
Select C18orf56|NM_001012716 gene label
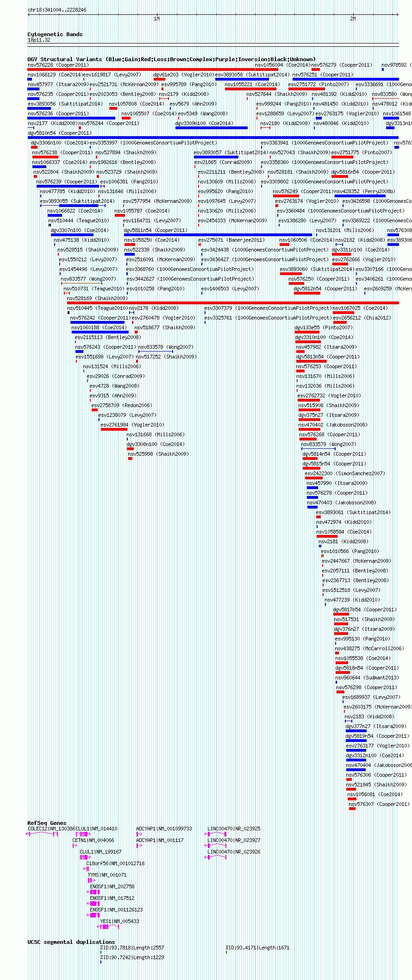(x=115, y=863)
